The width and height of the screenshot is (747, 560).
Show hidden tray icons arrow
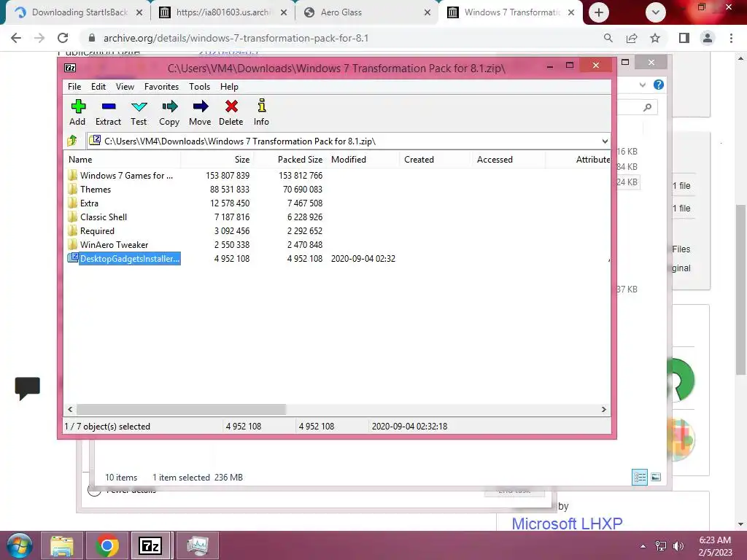[643, 546]
